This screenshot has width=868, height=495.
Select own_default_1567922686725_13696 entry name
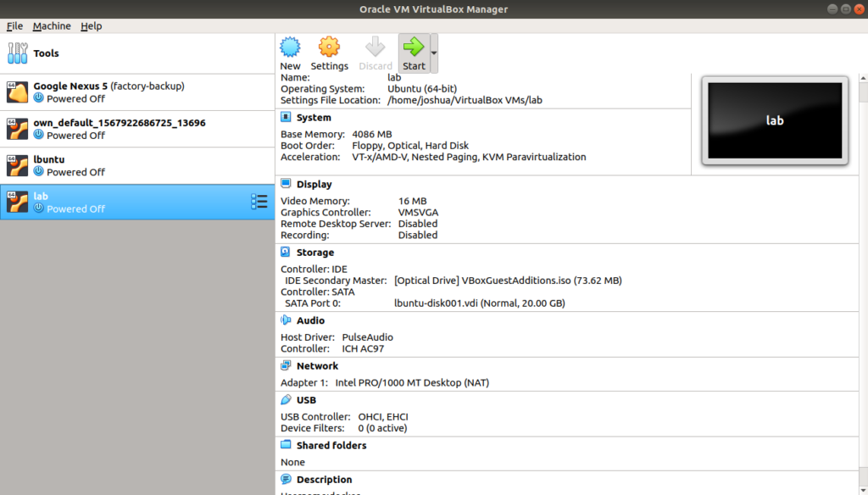119,123
